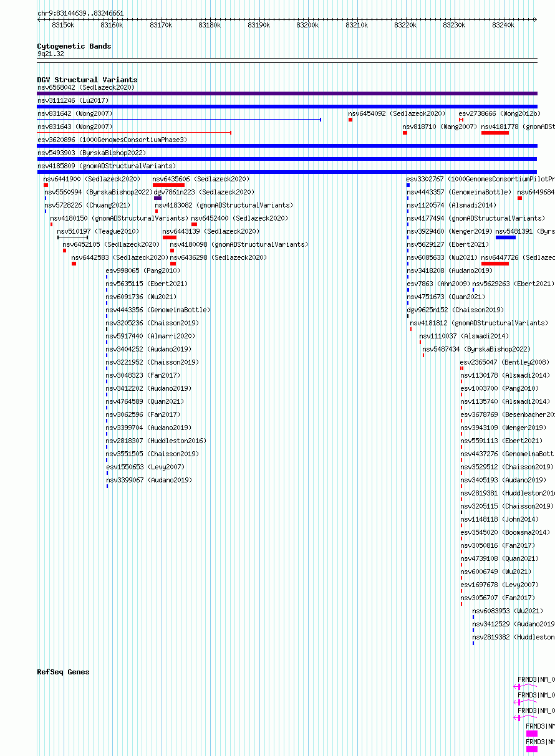Click the nsv1120574 (Alsmadi2014) variant label
The height and width of the screenshot is (756, 555).
[x=451, y=206]
